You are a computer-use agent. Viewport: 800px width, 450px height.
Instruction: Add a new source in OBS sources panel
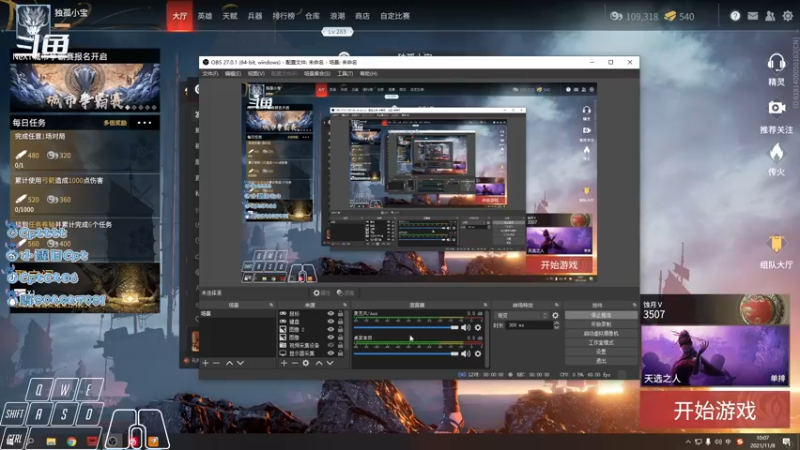pos(284,363)
